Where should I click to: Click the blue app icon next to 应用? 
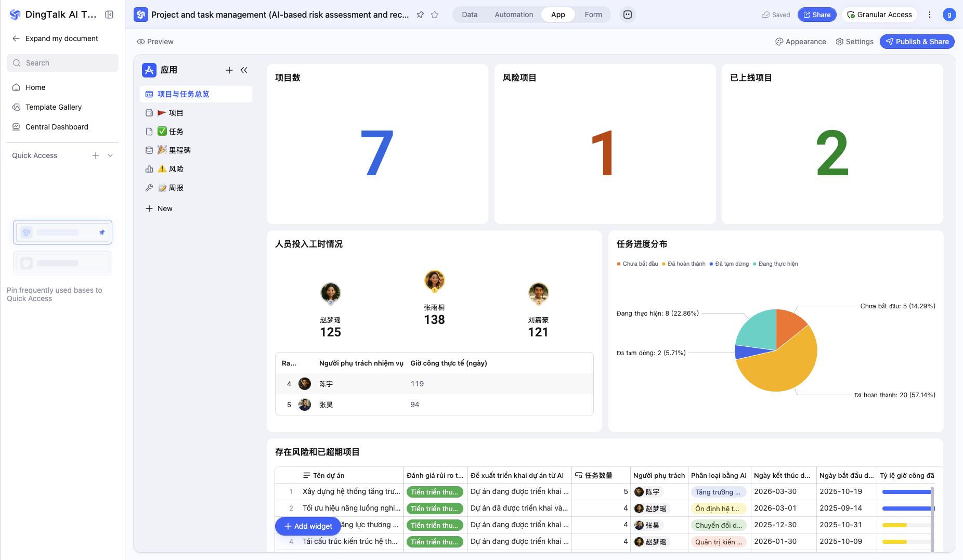[x=149, y=70]
